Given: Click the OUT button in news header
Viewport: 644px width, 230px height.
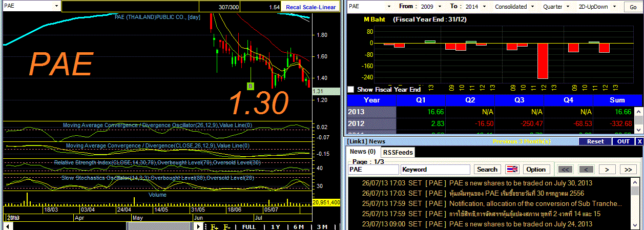Looking at the screenshot, I should (x=624, y=141).
